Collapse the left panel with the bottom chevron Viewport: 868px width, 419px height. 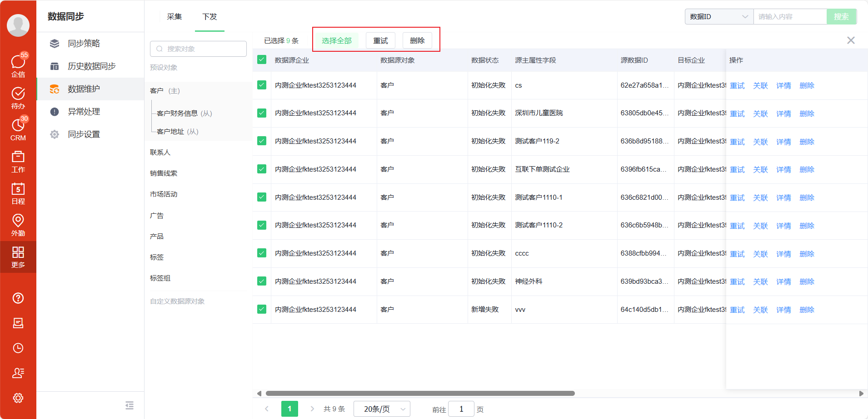point(130,405)
